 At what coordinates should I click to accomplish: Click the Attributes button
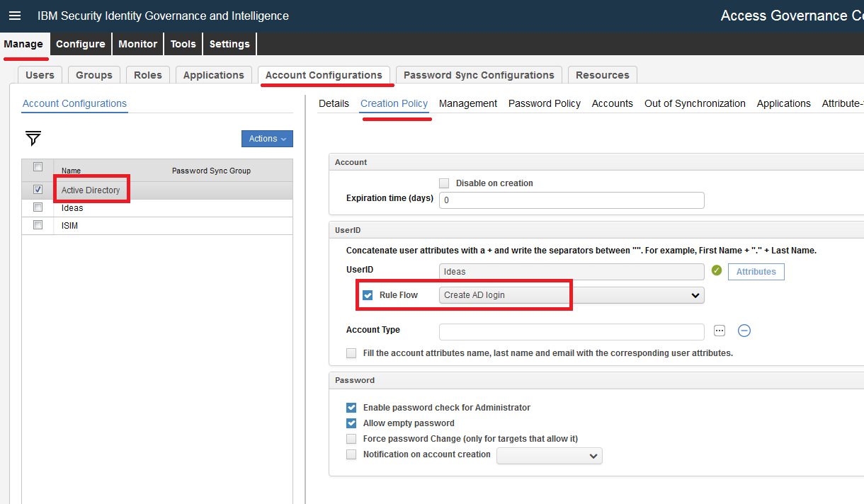coord(756,272)
